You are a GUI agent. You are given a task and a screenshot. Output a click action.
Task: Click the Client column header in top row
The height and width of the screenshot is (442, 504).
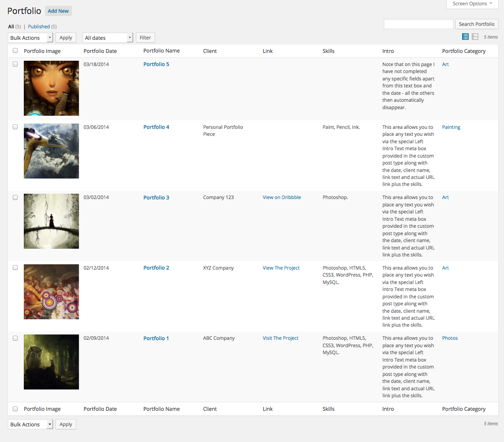click(x=210, y=51)
